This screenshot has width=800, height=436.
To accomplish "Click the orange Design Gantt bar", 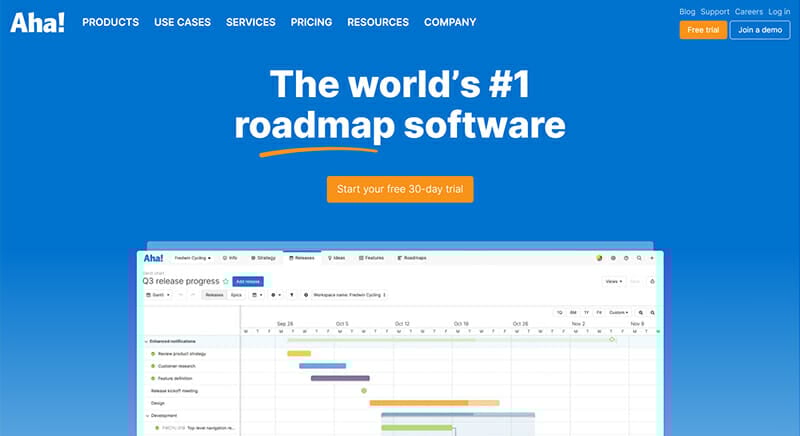I will coord(434,403).
